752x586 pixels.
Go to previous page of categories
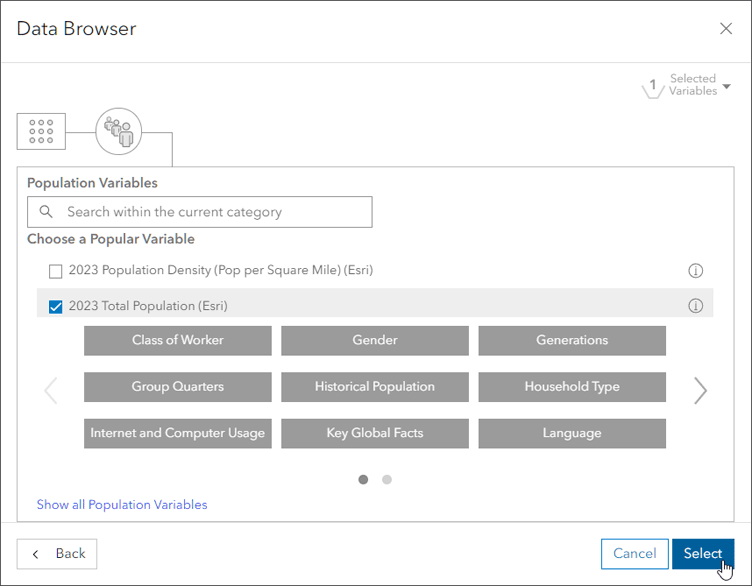tap(51, 391)
